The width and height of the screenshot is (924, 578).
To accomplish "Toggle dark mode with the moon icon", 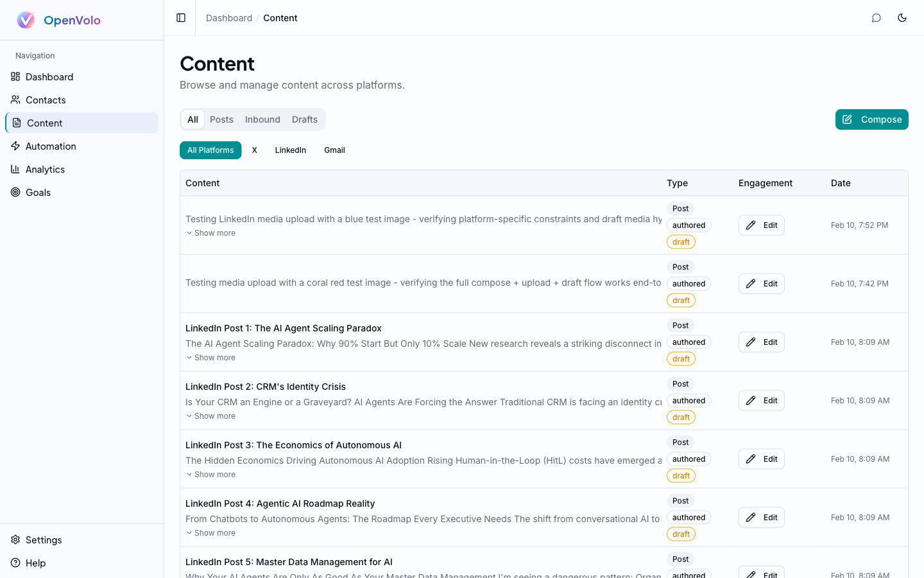I will pyautogui.click(x=902, y=17).
